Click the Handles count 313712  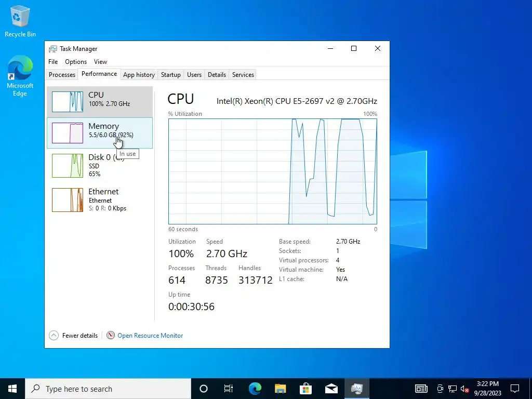[256, 280]
